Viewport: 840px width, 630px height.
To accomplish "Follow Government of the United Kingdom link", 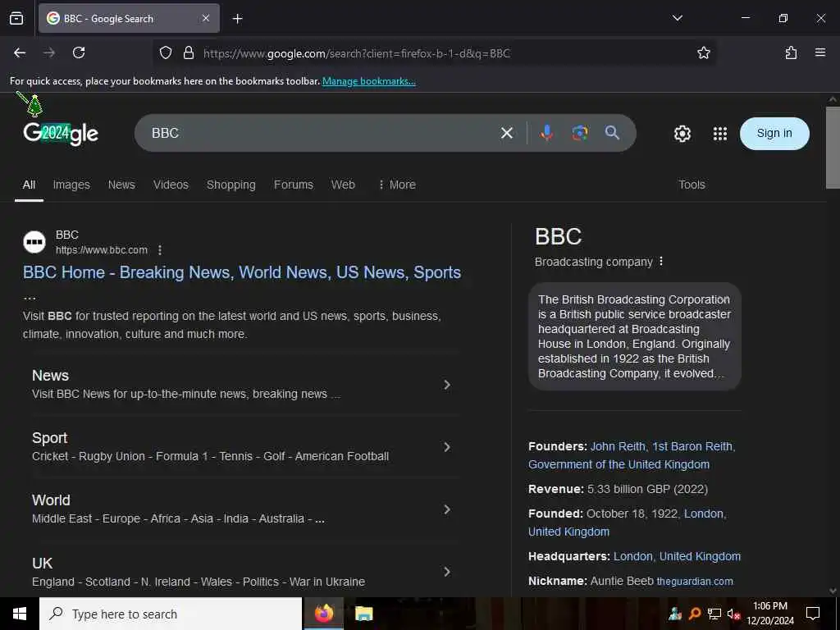I will coord(619,464).
